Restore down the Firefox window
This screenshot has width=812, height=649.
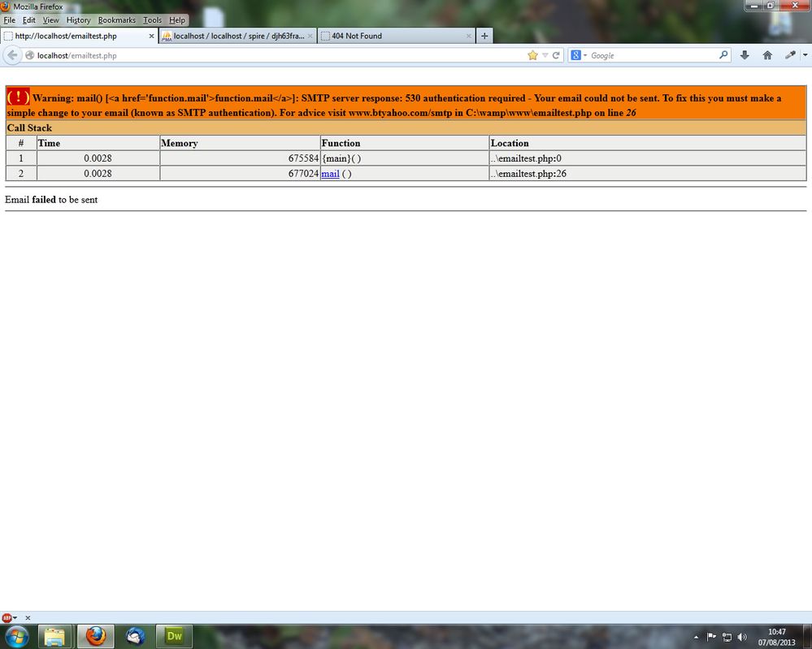click(770, 5)
